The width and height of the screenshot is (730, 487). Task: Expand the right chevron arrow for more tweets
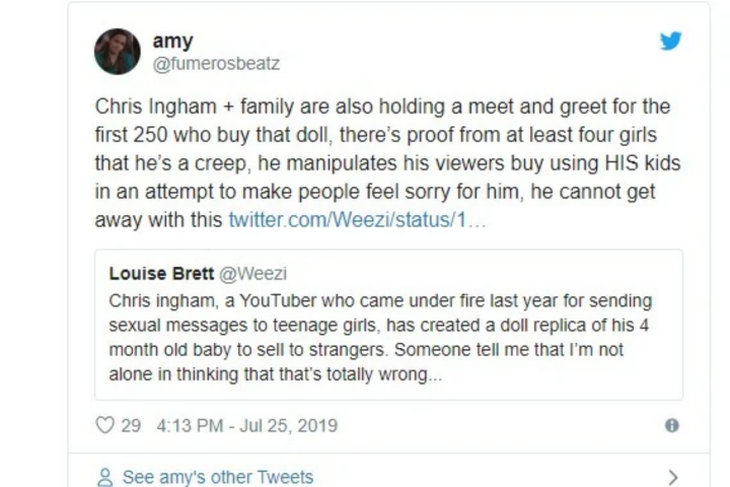(673, 477)
